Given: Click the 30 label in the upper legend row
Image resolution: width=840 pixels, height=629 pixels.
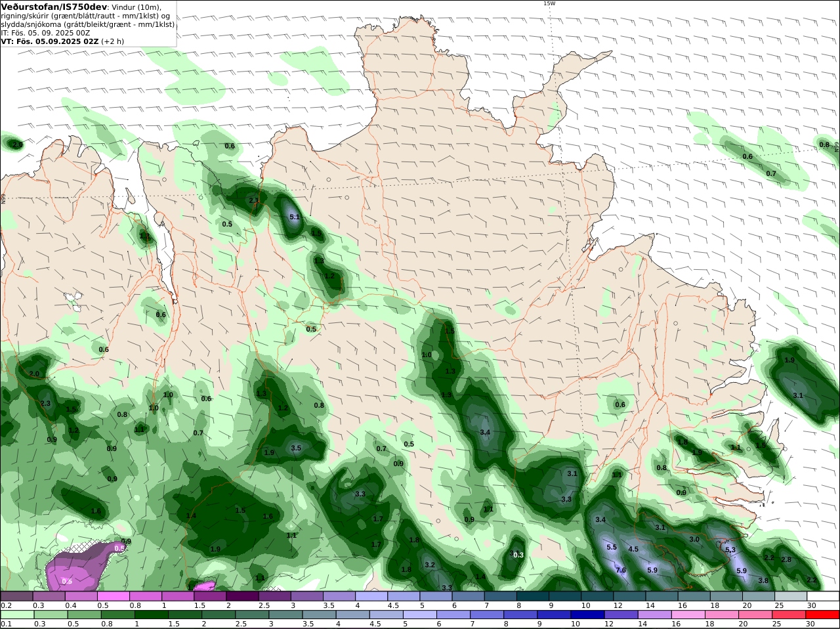Looking at the screenshot, I should [812, 605].
